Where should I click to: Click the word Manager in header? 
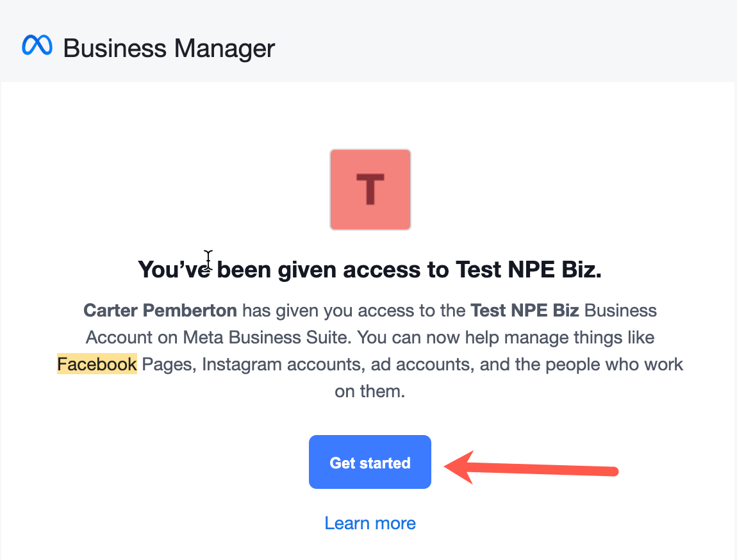(224, 48)
